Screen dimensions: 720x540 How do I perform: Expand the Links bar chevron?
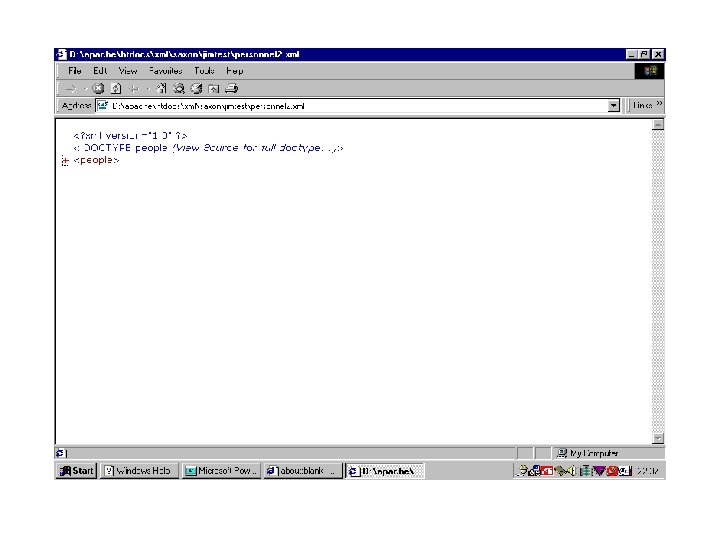point(659,104)
